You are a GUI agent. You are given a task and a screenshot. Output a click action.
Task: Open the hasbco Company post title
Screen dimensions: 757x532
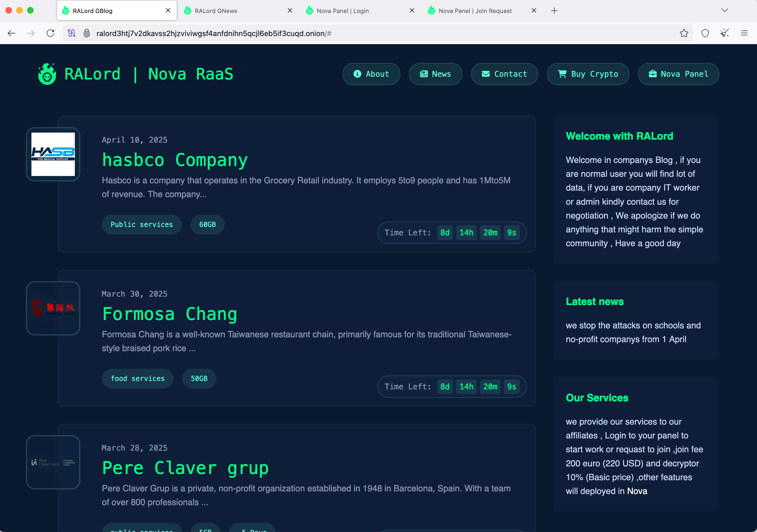coord(175,160)
